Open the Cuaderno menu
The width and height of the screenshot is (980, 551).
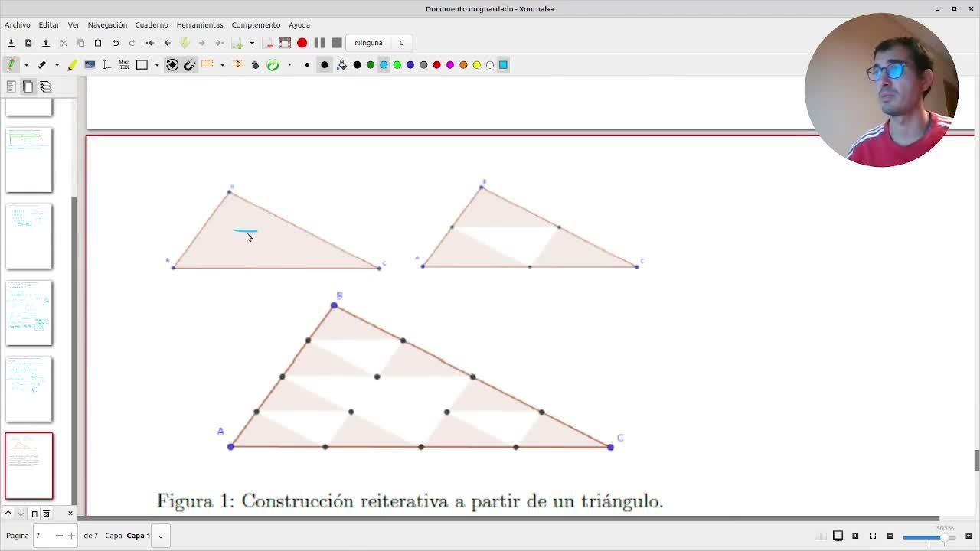[x=152, y=24]
